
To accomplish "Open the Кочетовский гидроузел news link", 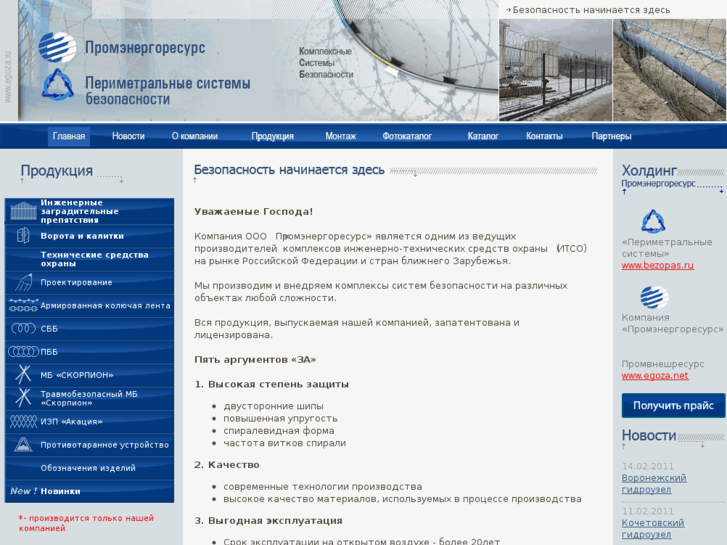I will point(653,529).
